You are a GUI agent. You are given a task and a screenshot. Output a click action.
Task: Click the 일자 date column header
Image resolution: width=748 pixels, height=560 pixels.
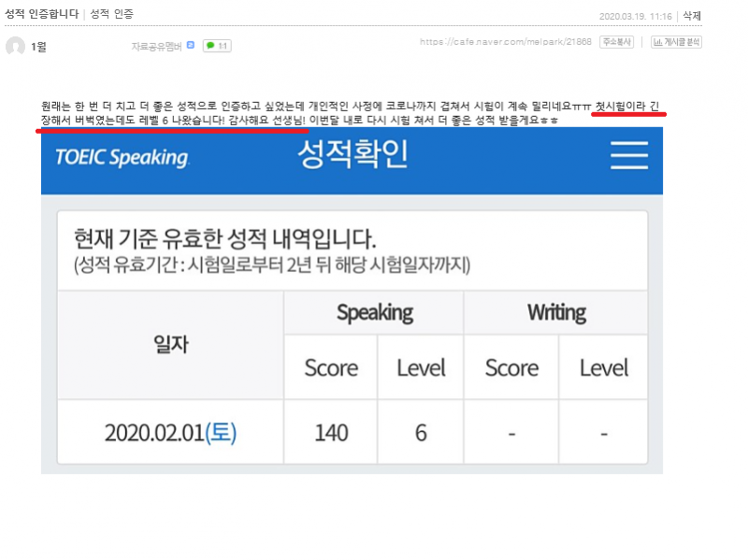pos(171,344)
